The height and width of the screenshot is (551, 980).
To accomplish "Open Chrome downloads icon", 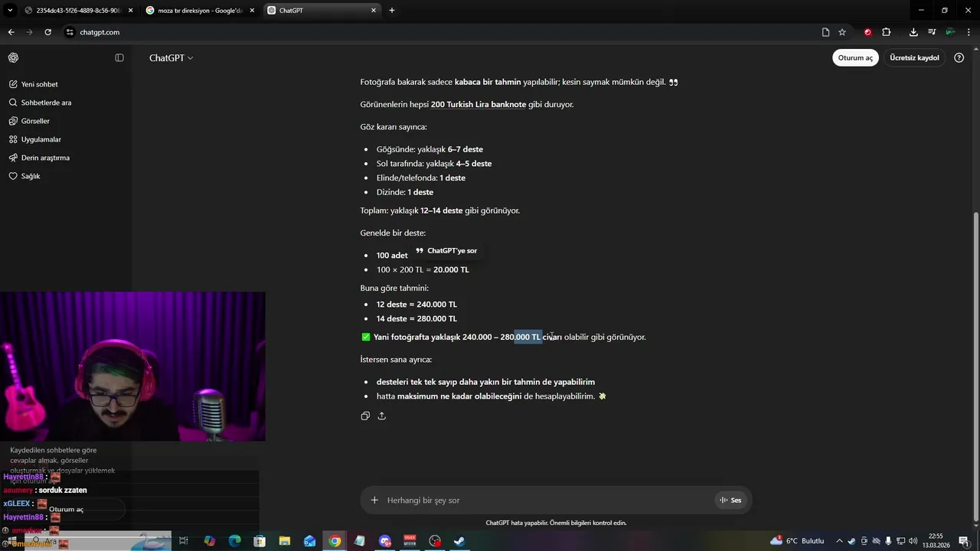I will pyautogui.click(x=913, y=32).
